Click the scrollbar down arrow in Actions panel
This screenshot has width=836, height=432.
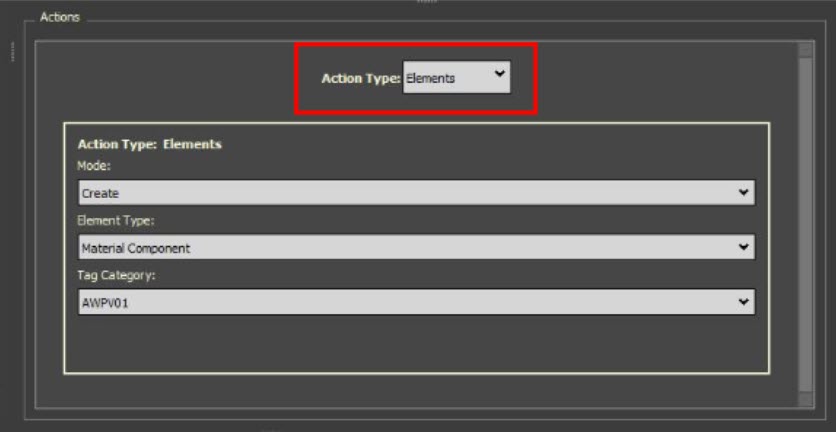pos(806,399)
